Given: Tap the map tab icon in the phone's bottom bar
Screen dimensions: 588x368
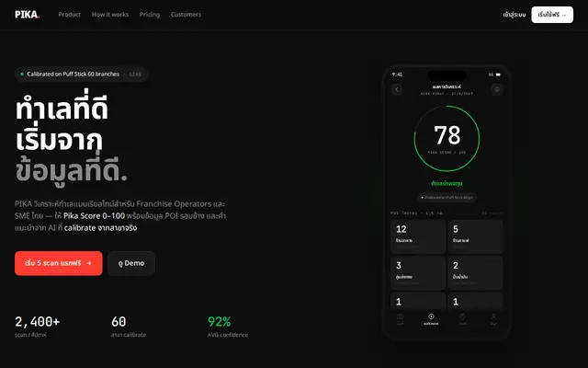Looking at the screenshot, I should (x=401, y=316).
